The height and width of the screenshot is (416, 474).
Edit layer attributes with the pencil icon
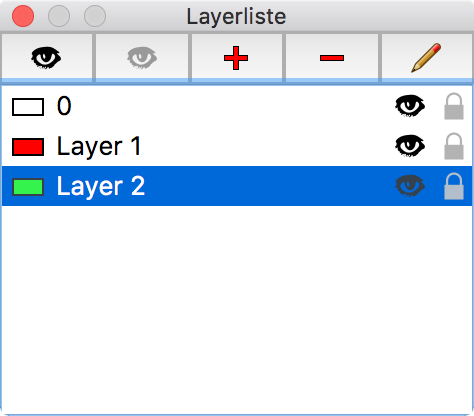click(427, 57)
